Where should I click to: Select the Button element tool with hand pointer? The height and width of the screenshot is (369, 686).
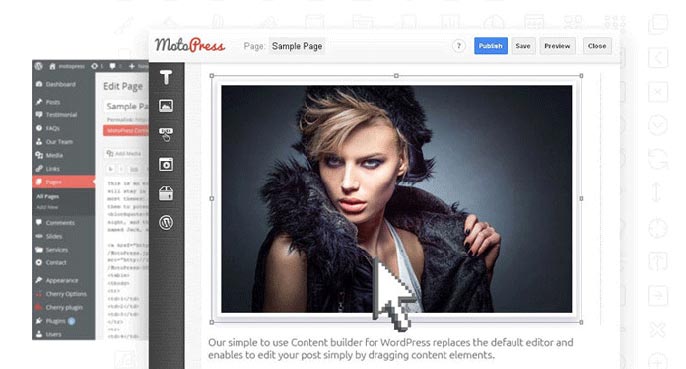point(166,134)
